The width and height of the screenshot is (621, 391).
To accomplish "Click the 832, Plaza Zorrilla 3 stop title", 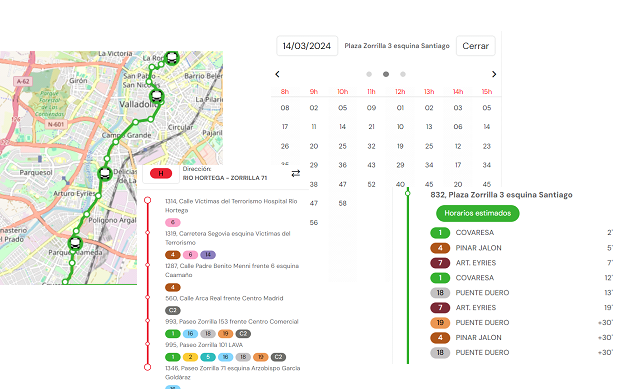I will pos(501,195).
